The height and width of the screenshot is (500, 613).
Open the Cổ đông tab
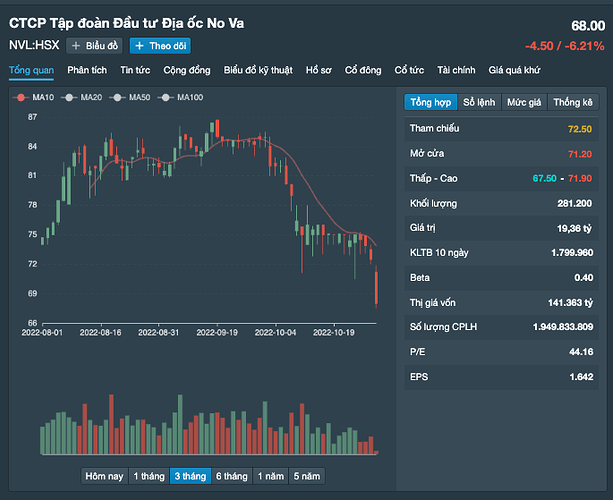(x=364, y=70)
